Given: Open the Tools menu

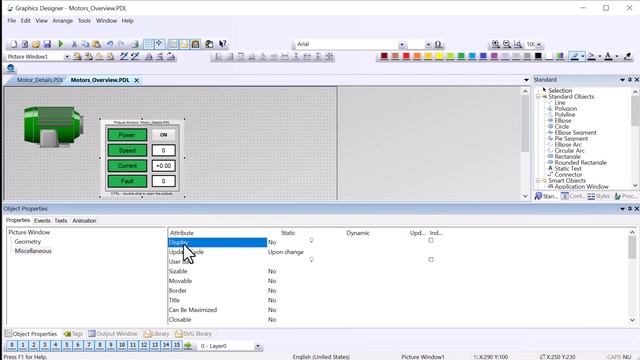Looking at the screenshot, I should (x=84, y=20).
